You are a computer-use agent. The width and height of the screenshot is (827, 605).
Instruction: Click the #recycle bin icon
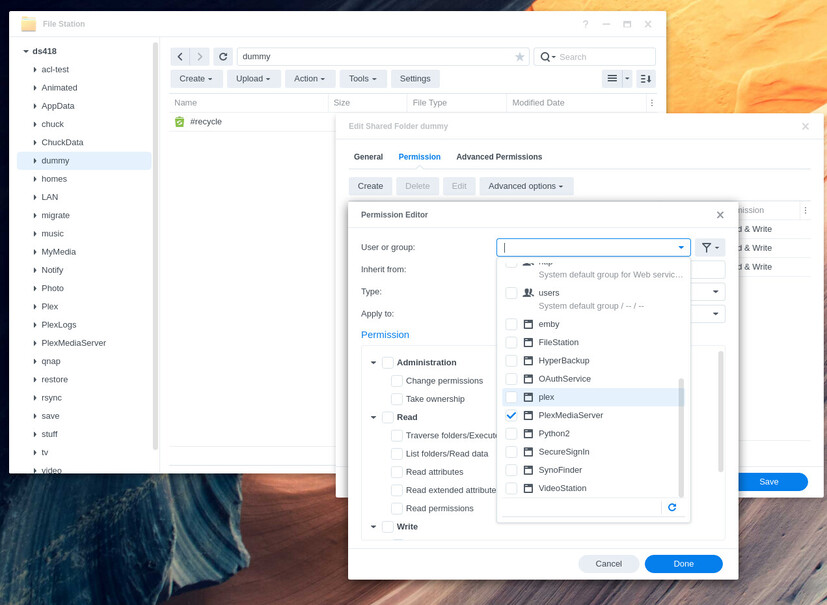click(179, 122)
